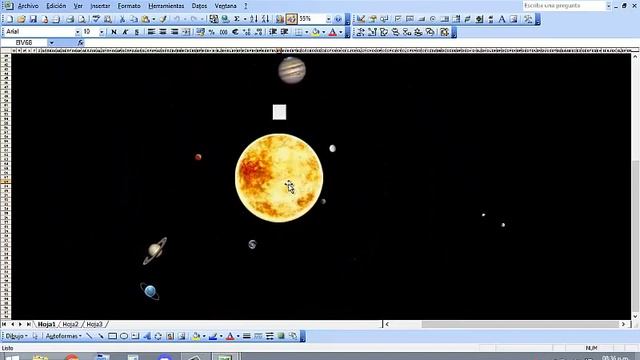
Task: Open the Herramientas menu
Action: click(x=166, y=6)
